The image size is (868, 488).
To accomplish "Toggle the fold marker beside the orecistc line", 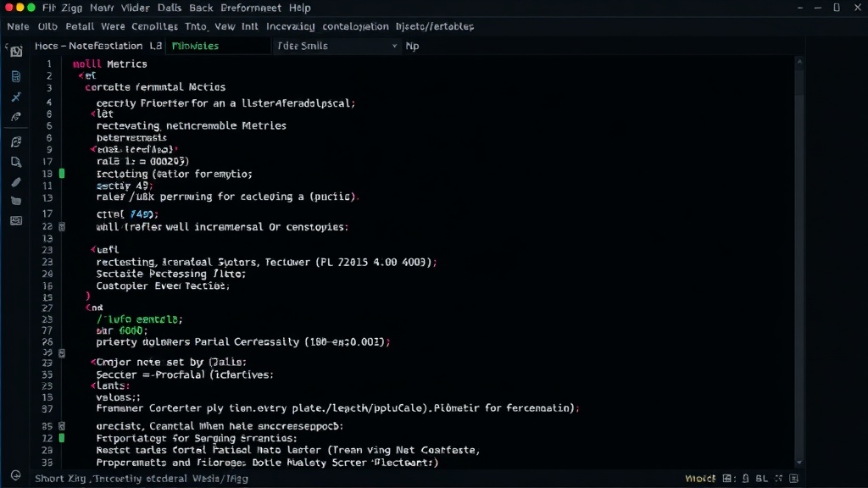I will (x=62, y=427).
